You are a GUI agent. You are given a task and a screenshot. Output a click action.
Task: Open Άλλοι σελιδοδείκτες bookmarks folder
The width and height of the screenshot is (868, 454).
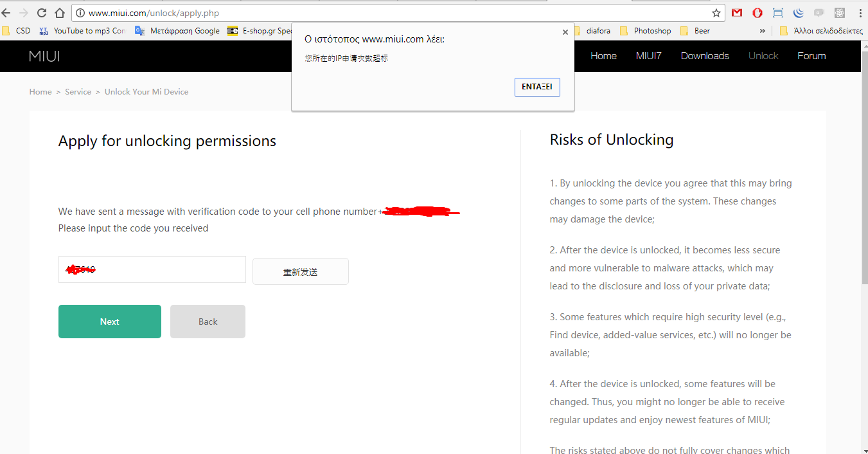(820, 31)
